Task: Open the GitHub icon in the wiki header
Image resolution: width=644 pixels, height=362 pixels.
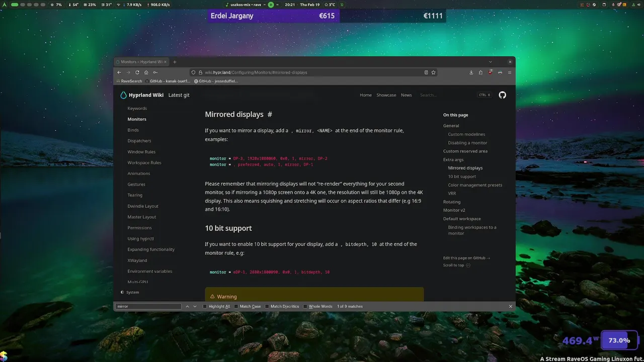Action: click(x=502, y=95)
